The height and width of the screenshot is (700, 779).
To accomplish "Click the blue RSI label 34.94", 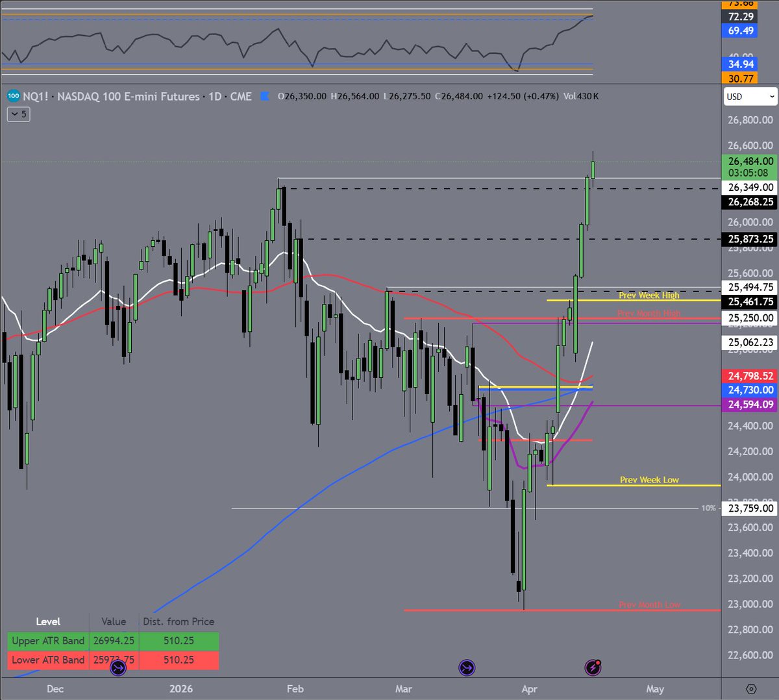I will [x=741, y=64].
